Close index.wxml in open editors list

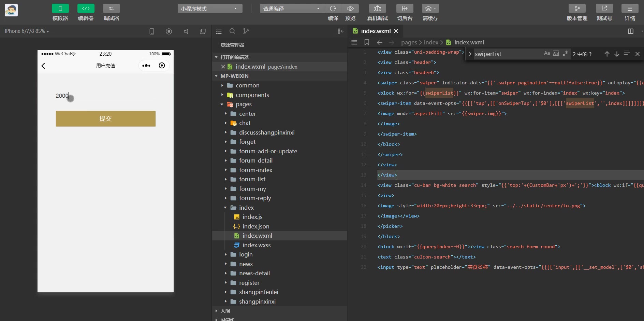[x=223, y=67]
